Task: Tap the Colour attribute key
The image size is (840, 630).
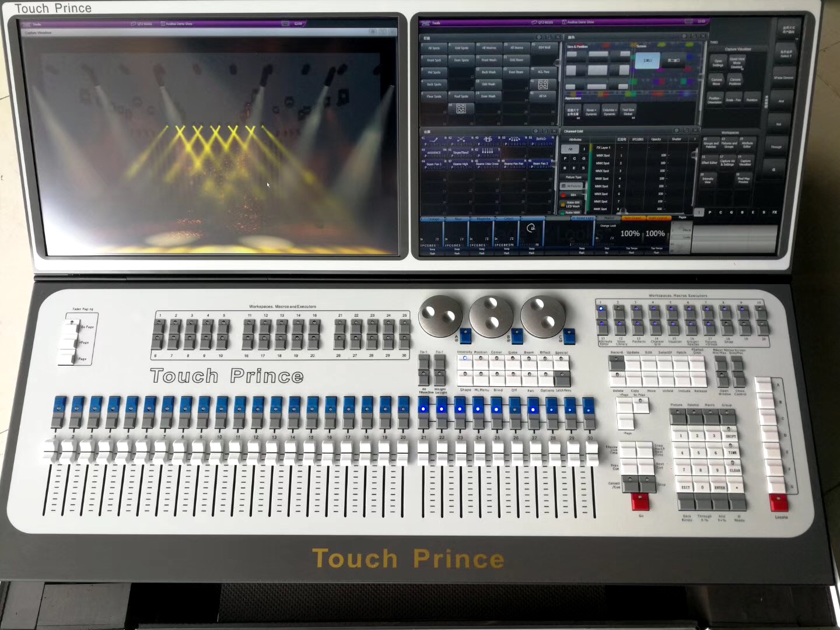Action: pos(497,362)
